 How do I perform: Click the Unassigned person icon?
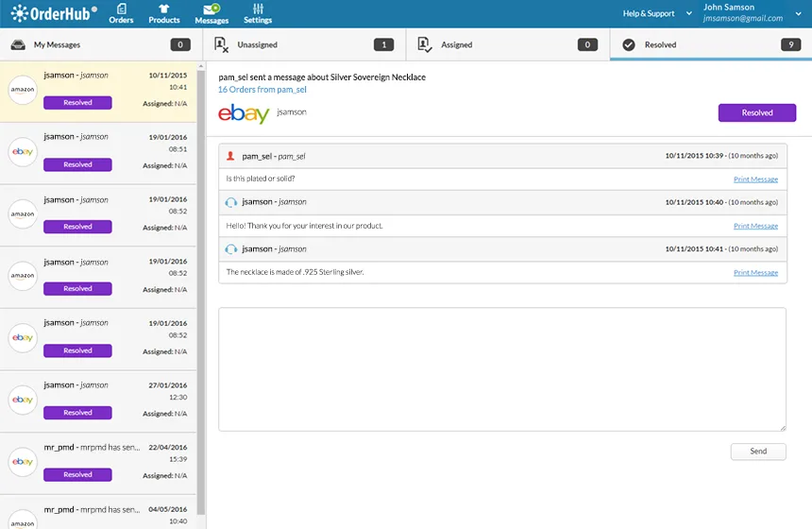tap(221, 44)
